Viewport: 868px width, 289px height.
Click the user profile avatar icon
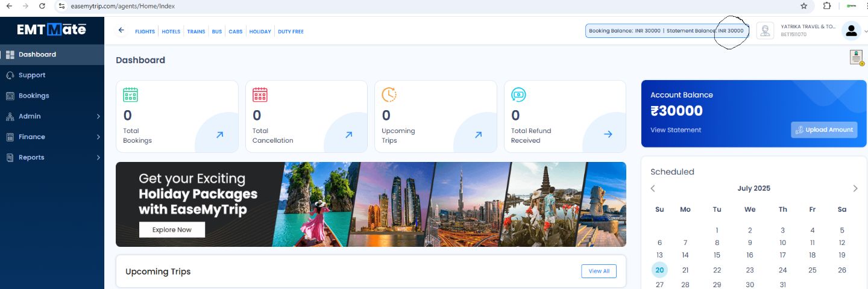(x=851, y=31)
